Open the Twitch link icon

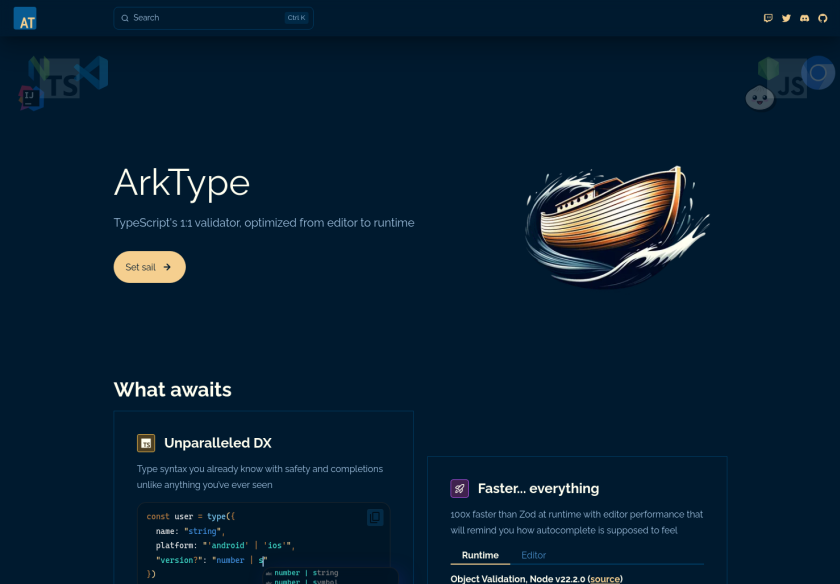coord(768,18)
